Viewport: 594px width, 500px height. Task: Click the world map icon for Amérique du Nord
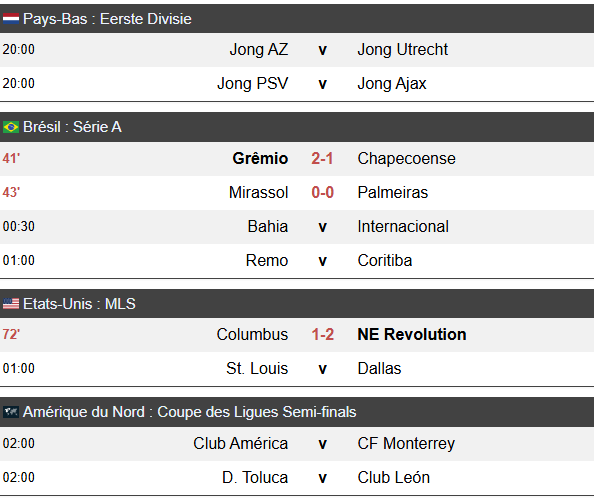point(11,412)
